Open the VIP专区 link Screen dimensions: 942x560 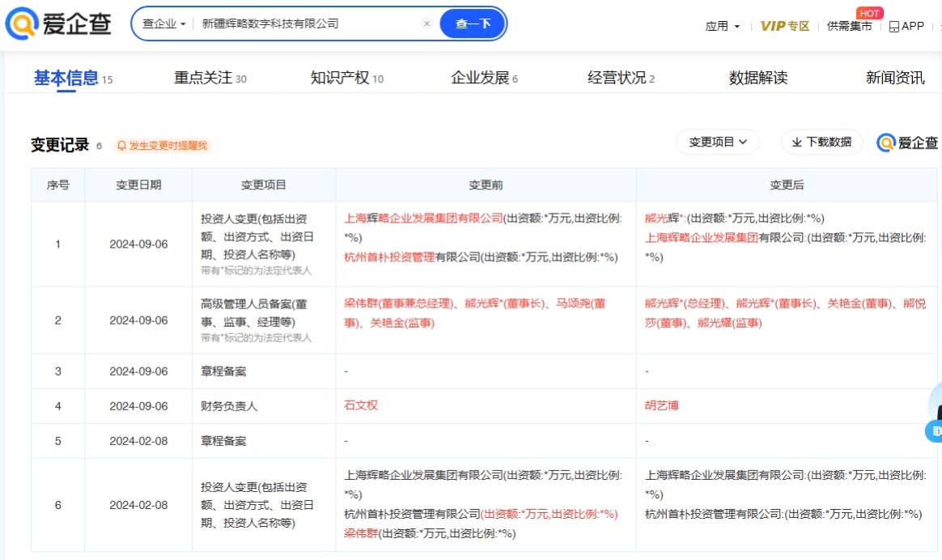pos(785,26)
